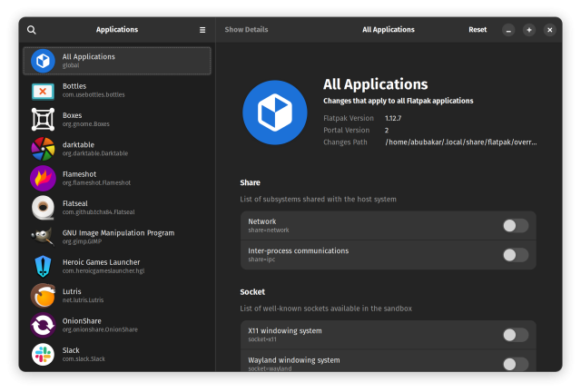Click the share=network subtitle text
Image resolution: width=581 pixels, height=392 pixels.
pos(269,230)
